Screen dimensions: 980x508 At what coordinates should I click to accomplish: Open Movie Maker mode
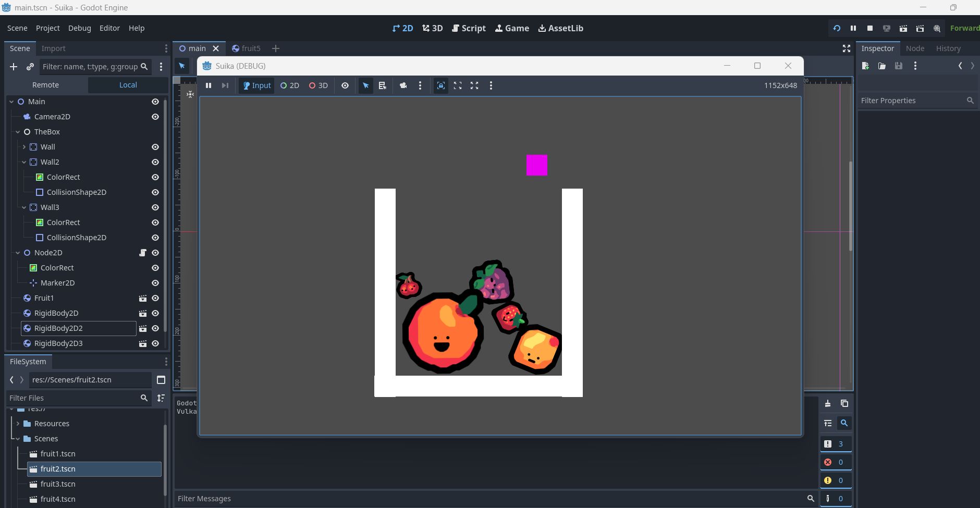click(937, 28)
